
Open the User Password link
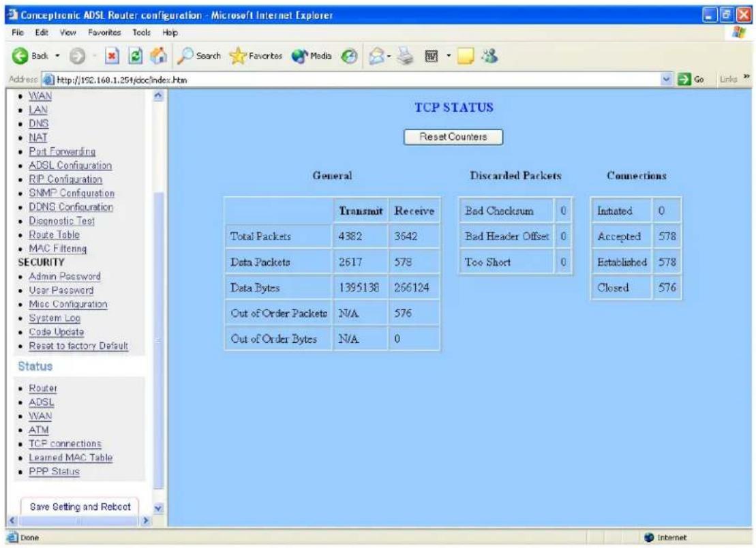tap(61, 290)
